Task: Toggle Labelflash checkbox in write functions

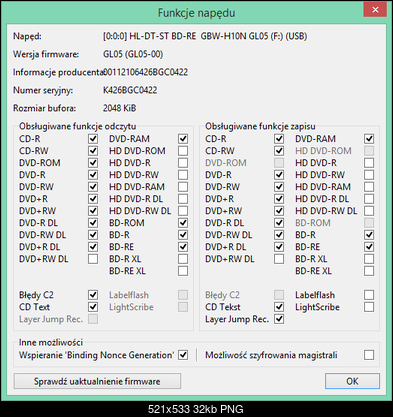Action: coord(369,295)
